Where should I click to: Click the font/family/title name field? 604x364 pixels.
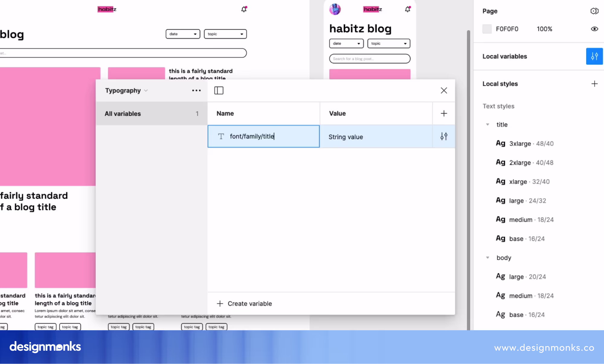coord(263,136)
